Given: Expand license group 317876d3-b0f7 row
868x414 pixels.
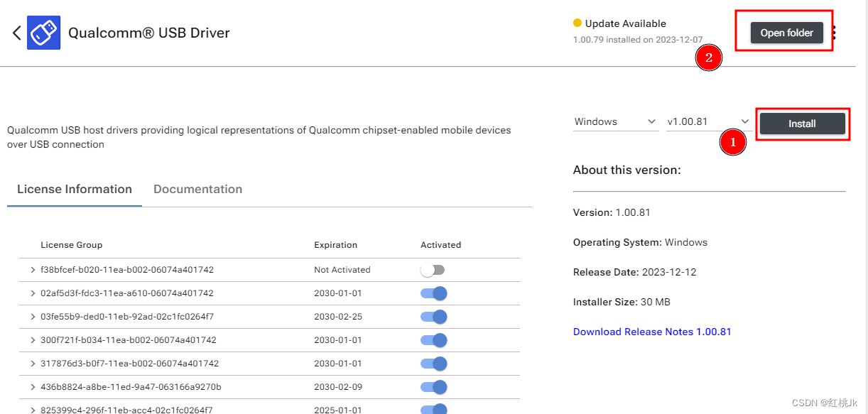Looking at the screenshot, I should click(x=33, y=364).
